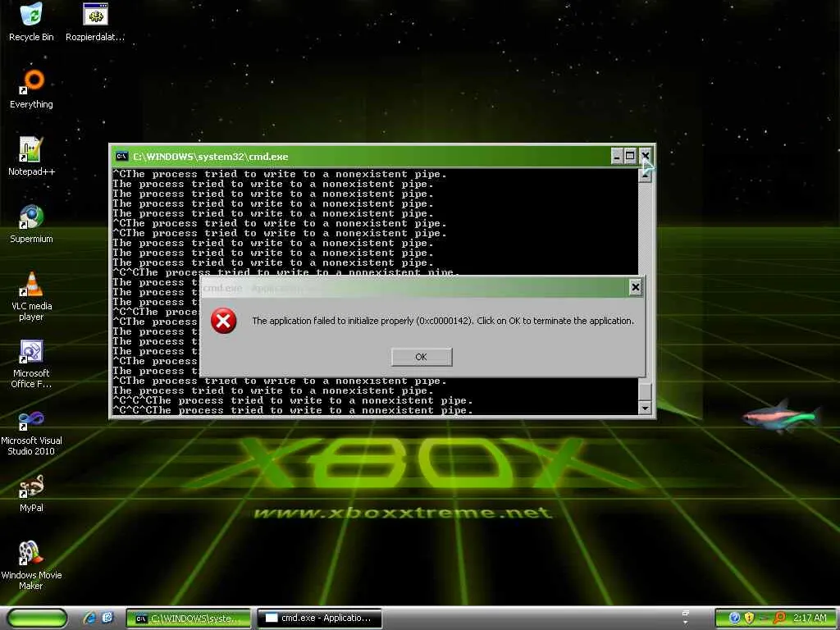The height and width of the screenshot is (630, 840).
Task: Open VLC media player shortcut
Action: (x=31, y=296)
